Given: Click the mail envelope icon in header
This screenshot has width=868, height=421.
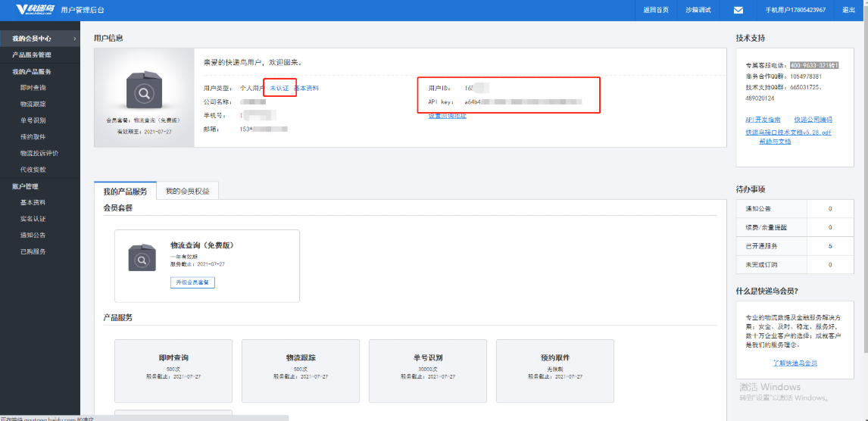Looking at the screenshot, I should tap(738, 10).
